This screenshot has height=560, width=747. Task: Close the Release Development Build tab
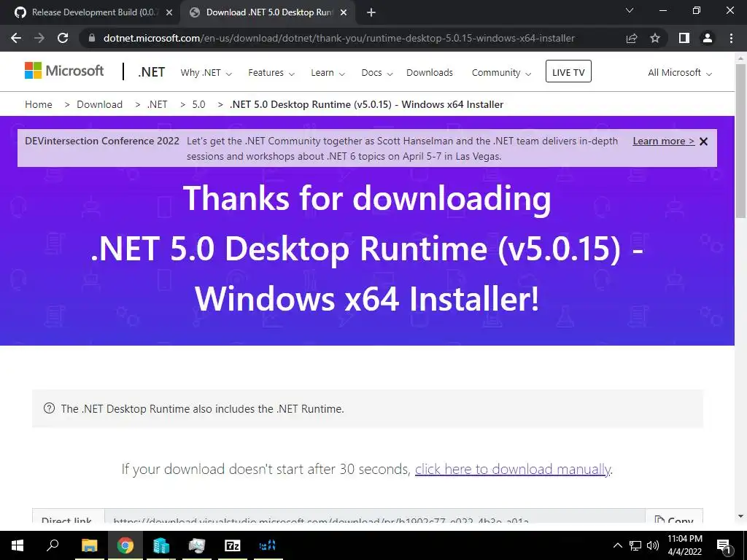click(x=169, y=13)
